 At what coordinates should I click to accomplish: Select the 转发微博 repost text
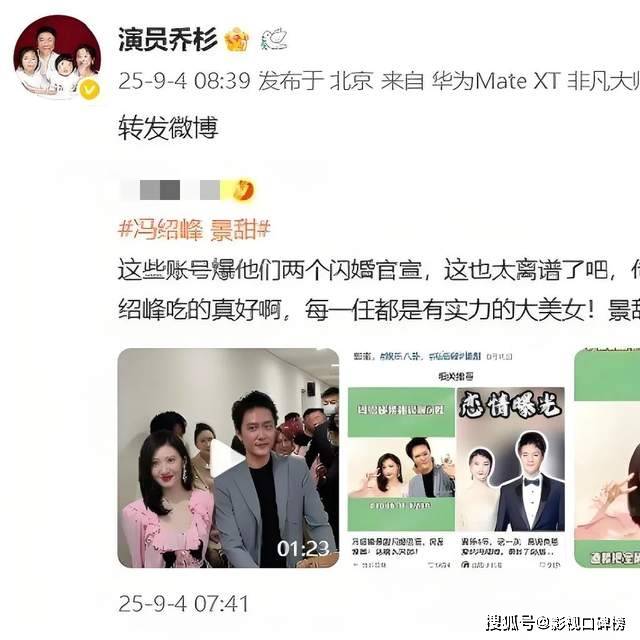(x=168, y=128)
